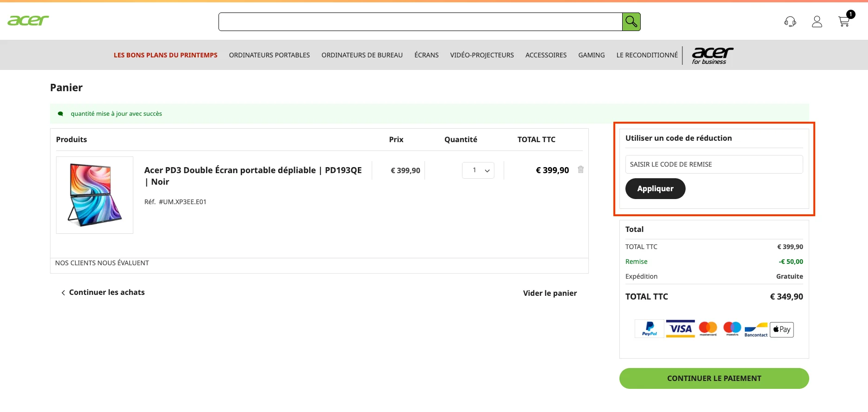Click Vider le panier link

550,293
